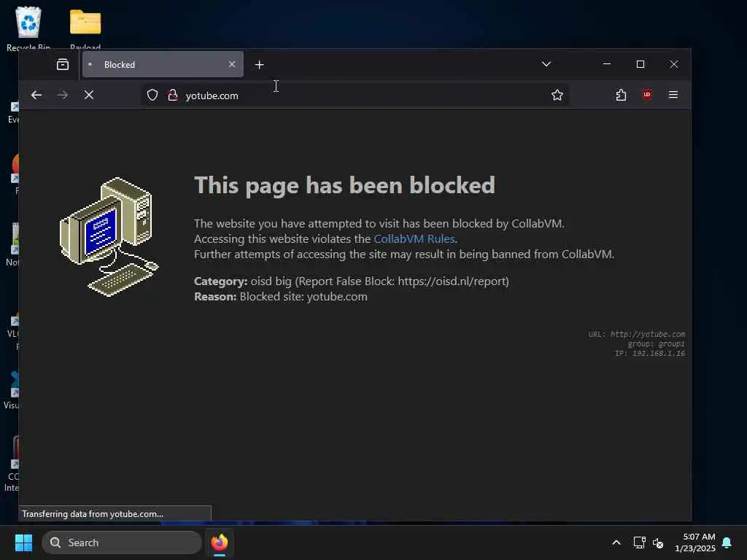Select the Blocked tab

pos(163,64)
